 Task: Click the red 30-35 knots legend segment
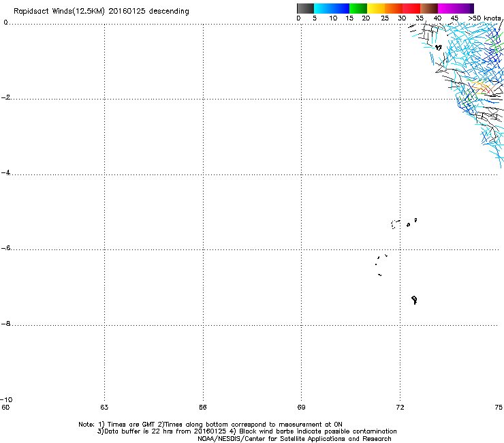[411, 8]
